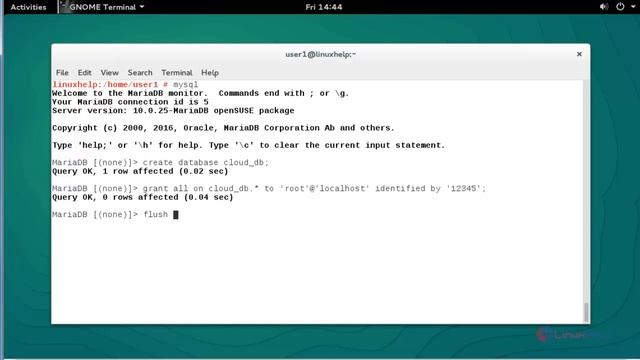640x360 pixels.
Task: Click the GNOME Terminal icon in top bar
Action: [63, 7]
